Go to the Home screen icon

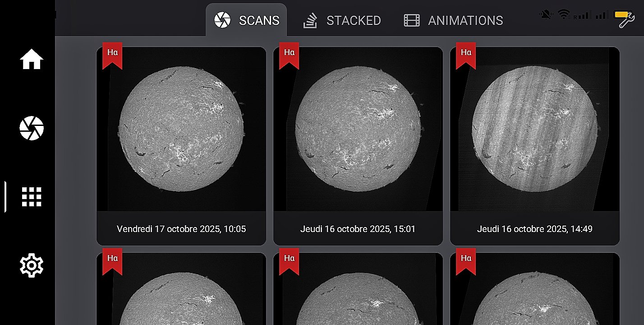pyautogui.click(x=31, y=59)
